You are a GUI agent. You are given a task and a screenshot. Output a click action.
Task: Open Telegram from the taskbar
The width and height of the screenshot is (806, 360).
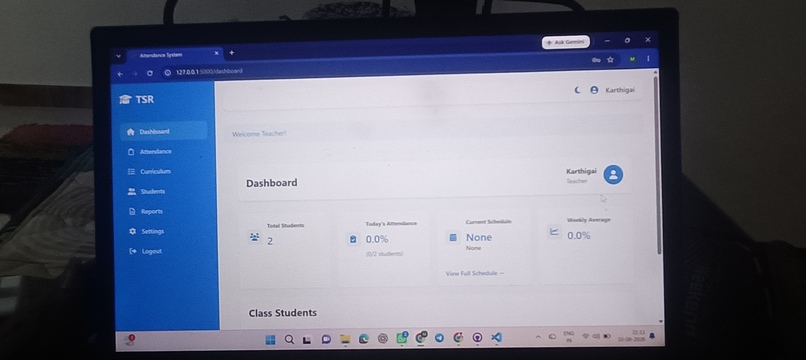coord(439,338)
